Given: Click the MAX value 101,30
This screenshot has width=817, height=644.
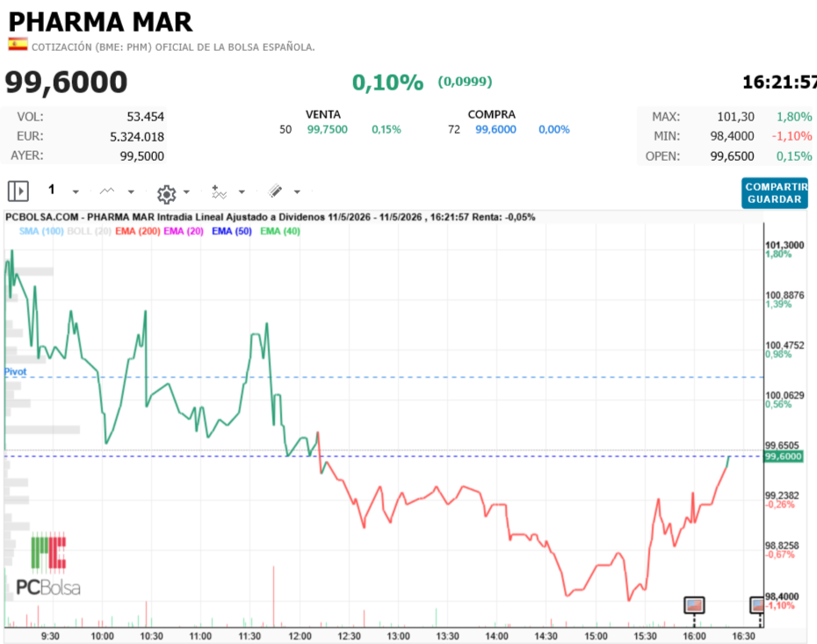Looking at the screenshot, I should 735,117.
